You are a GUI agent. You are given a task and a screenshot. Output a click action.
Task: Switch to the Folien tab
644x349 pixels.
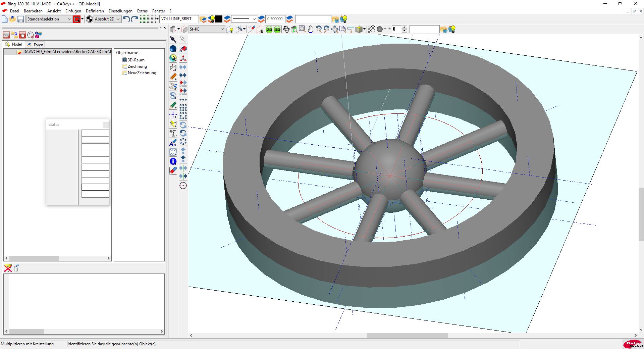[38, 45]
